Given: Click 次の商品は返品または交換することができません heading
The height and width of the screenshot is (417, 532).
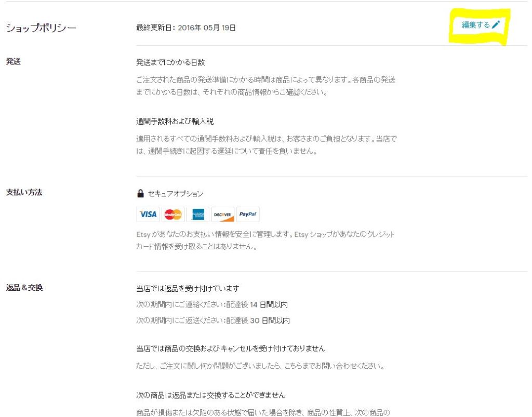Looking at the screenshot, I should (211, 395).
